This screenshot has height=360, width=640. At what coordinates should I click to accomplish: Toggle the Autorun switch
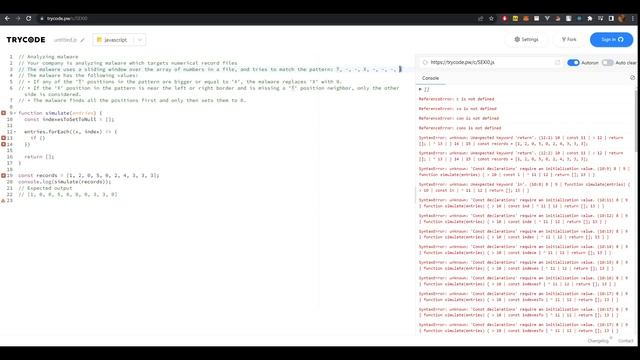click(x=573, y=63)
